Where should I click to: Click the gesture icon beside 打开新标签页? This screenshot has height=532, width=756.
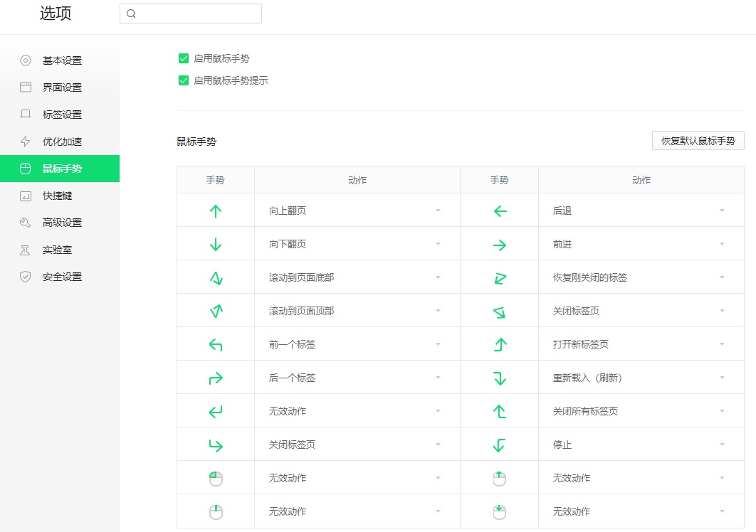click(x=500, y=344)
